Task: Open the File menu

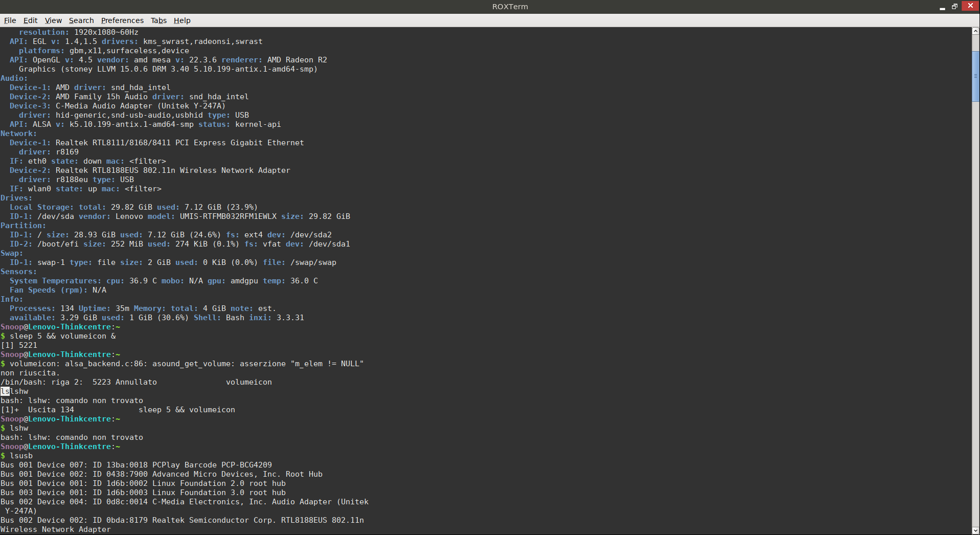Action: coord(10,20)
